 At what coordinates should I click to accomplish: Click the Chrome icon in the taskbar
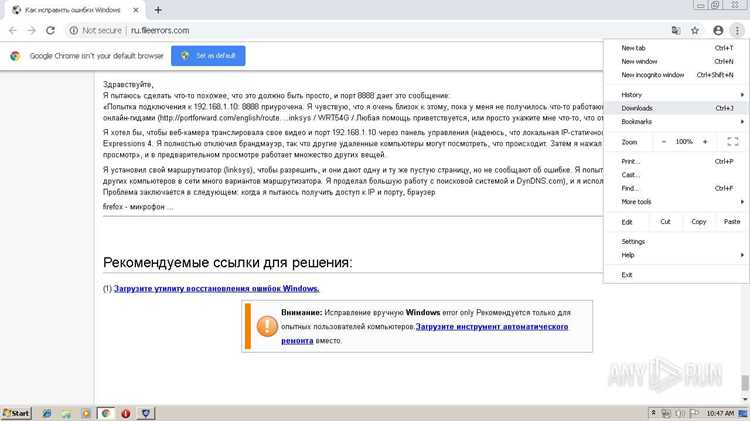(x=106, y=413)
